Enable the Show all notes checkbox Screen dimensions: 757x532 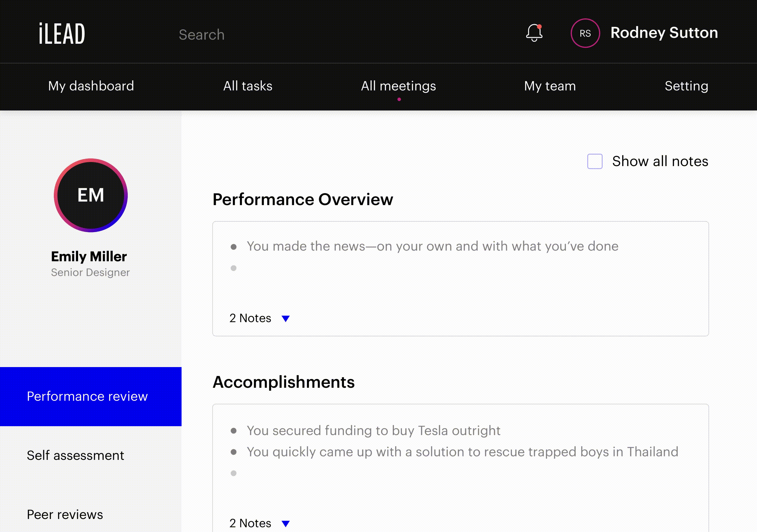[594, 161]
